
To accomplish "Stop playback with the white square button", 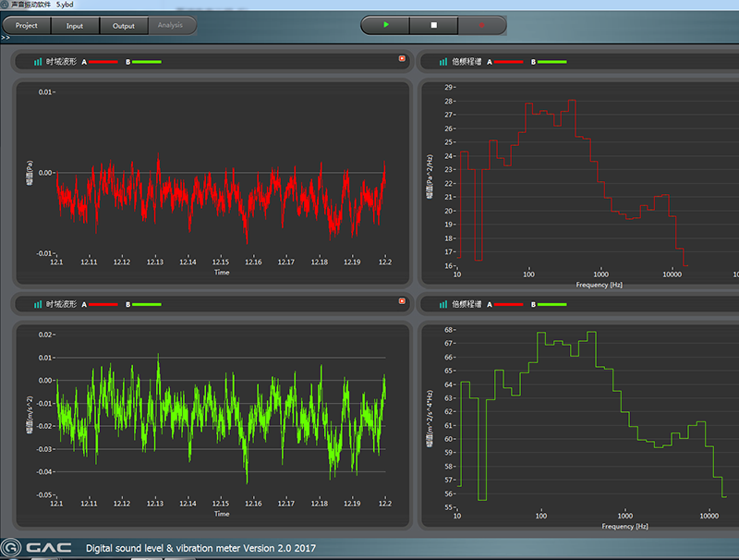I will click(433, 25).
